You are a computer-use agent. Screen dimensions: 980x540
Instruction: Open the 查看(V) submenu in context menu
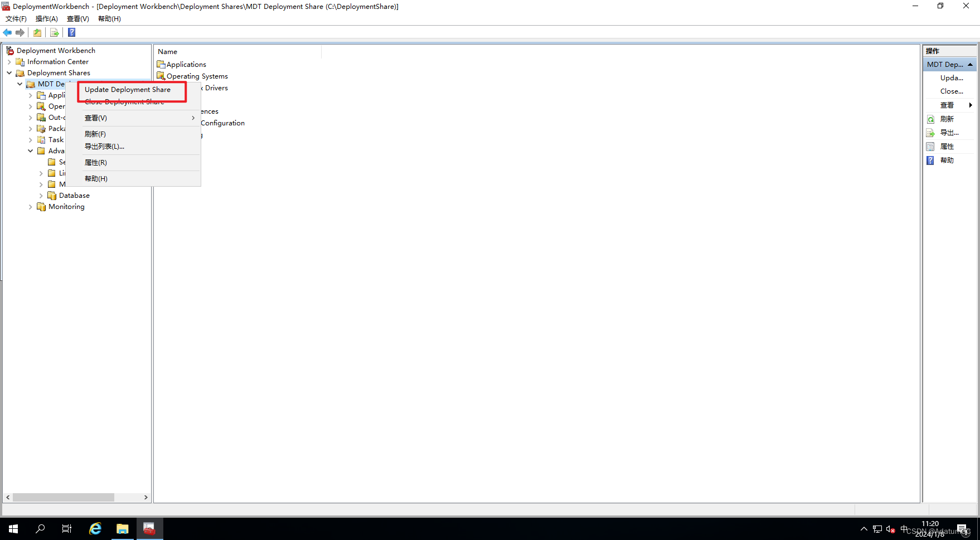133,118
